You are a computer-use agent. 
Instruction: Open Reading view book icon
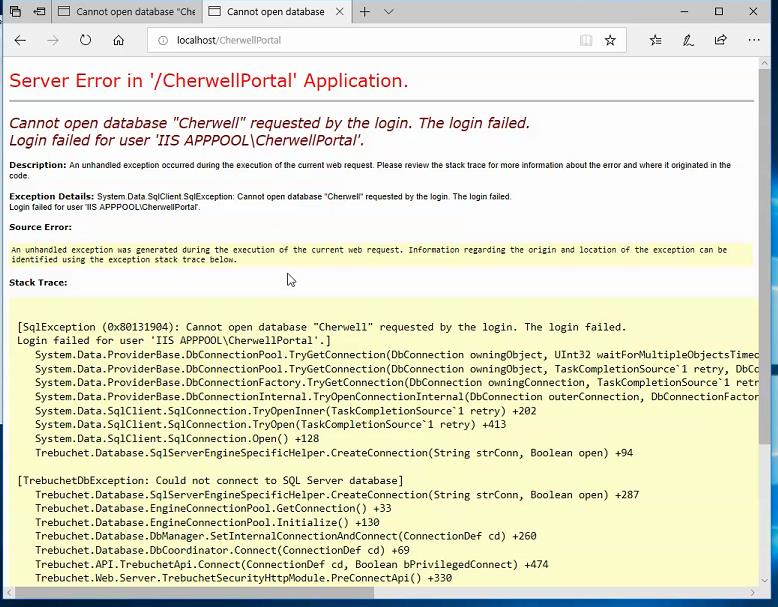pos(586,40)
